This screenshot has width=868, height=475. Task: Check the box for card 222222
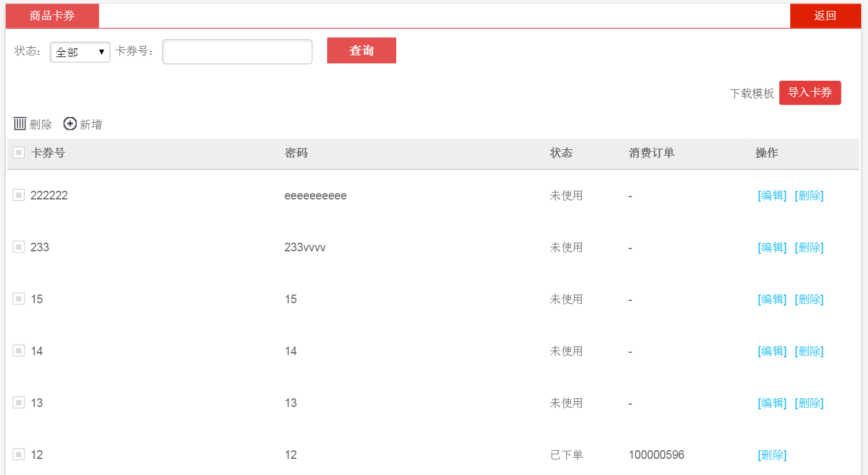tap(18, 195)
